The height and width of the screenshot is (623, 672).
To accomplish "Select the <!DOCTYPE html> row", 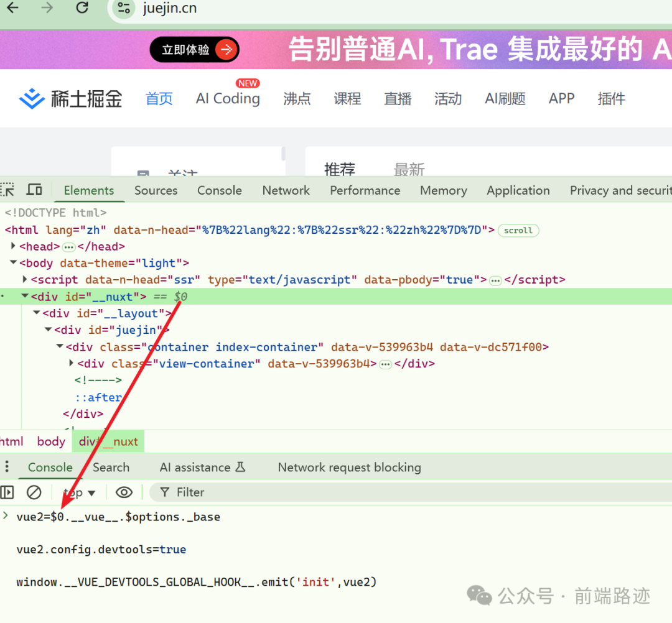I will click(55, 213).
